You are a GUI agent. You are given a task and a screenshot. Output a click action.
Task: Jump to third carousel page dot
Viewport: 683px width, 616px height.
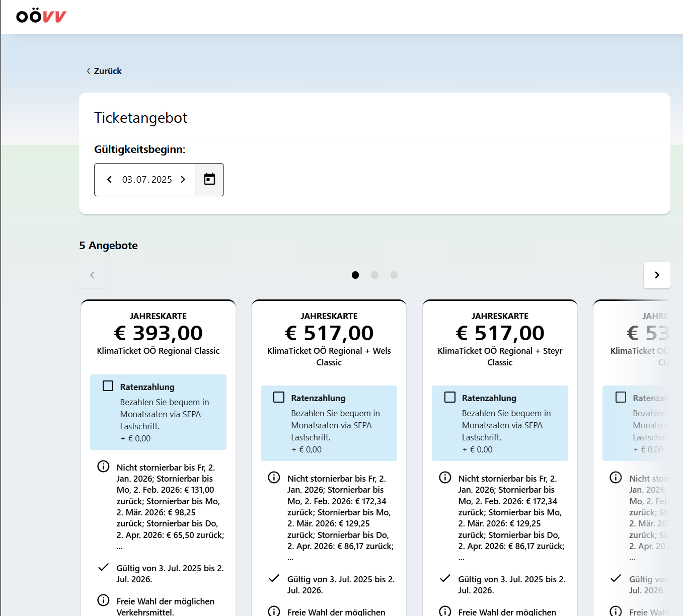[394, 275]
